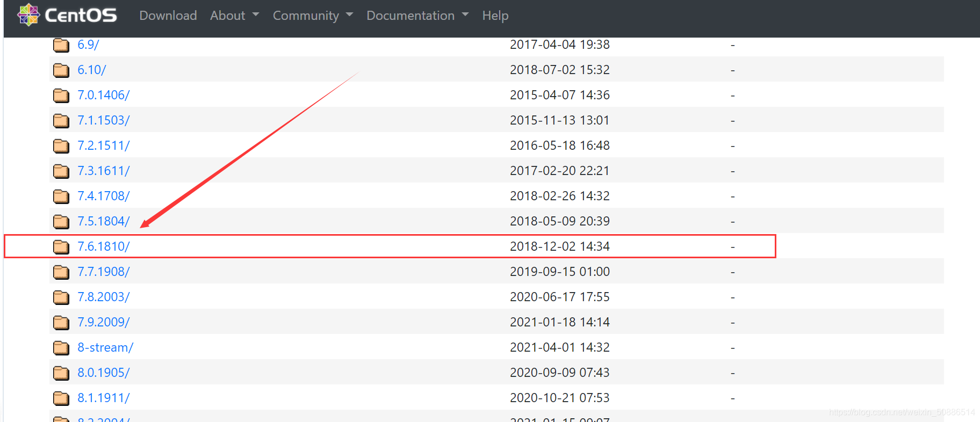Screen dimensions: 980x422
Task: Click the folder icon beside 7.4.1708/
Action: pyautogui.click(x=61, y=197)
